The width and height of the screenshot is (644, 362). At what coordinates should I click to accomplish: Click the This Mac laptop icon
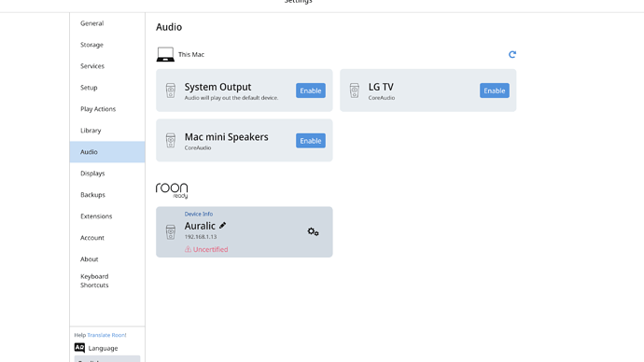point(165,55)
